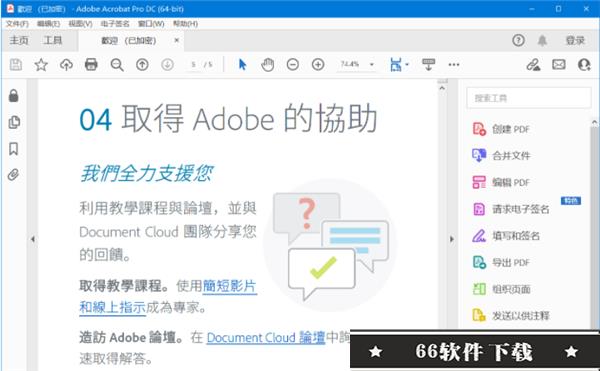
Task: Activate the hand pan tool
Action: point(267,64)
